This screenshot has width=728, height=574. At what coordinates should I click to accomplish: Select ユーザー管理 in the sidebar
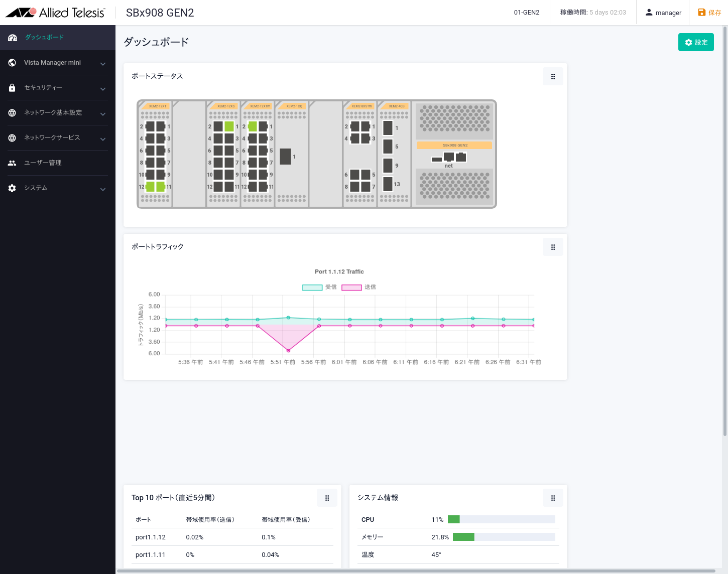point(43,163)
